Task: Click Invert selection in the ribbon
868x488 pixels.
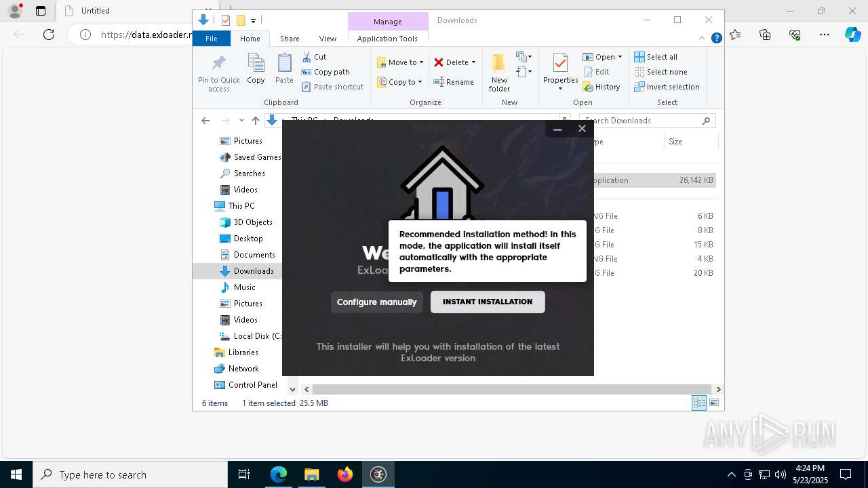Action: click(667, 87)
